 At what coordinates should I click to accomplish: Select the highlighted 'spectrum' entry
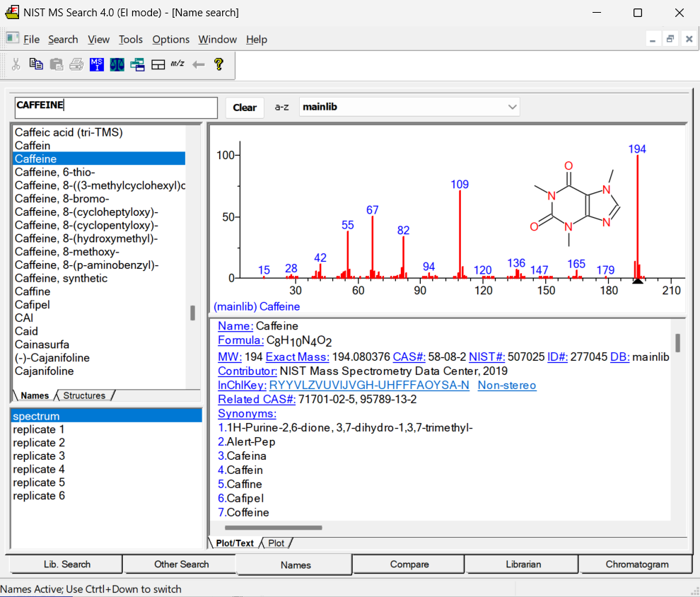[106, 416]
